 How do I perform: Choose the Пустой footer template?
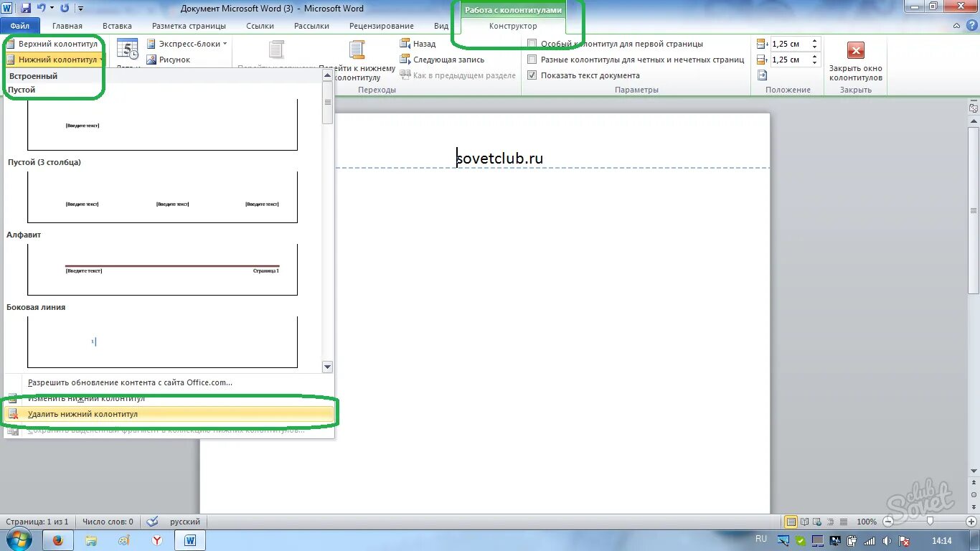162,125
